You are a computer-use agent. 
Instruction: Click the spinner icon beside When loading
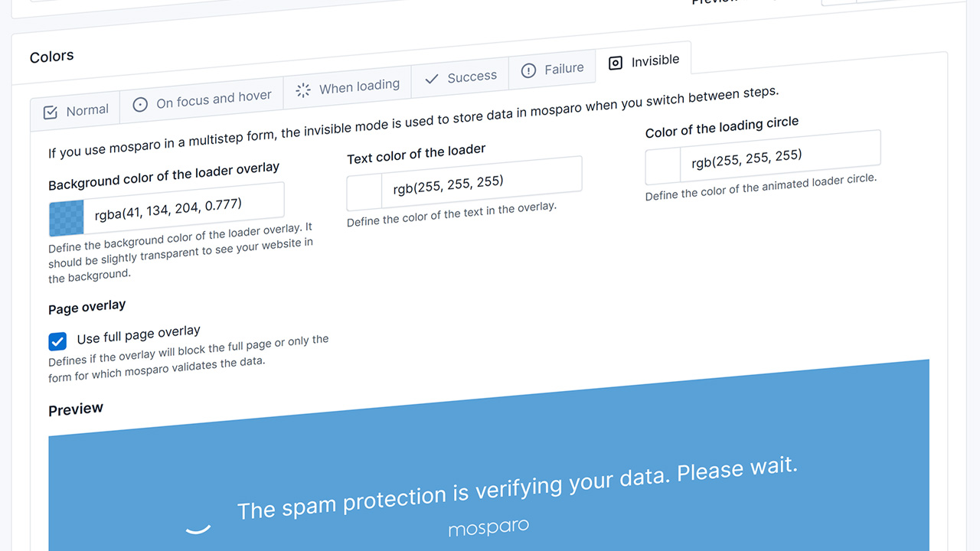(303, 90)
